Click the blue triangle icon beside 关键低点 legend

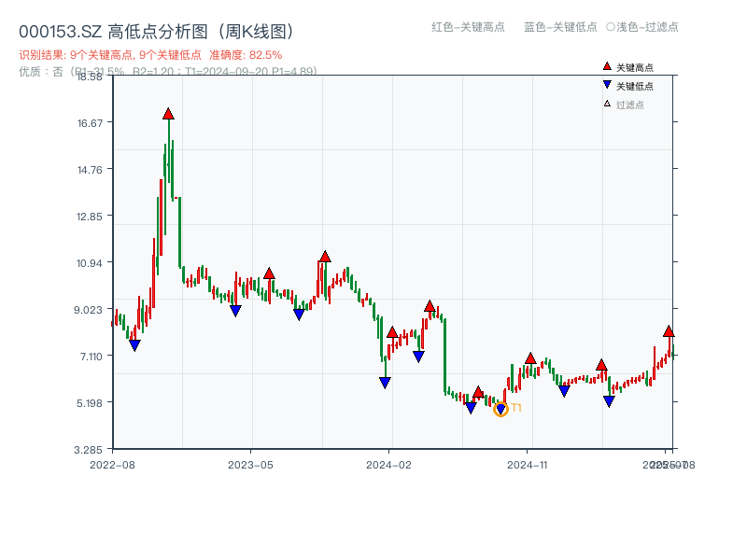pyautogui.click(x=606, y=85)
